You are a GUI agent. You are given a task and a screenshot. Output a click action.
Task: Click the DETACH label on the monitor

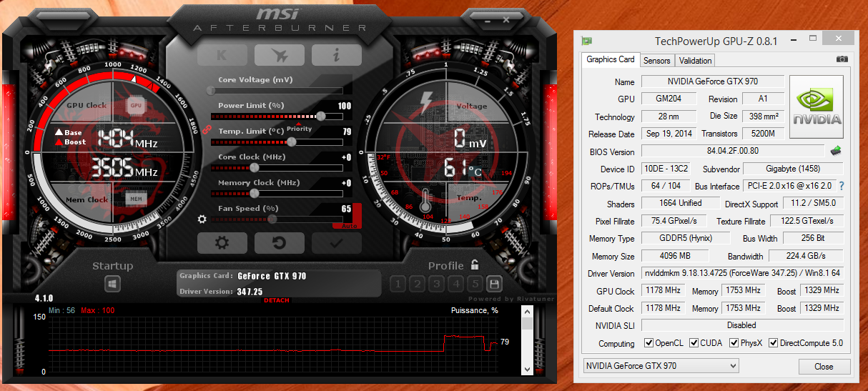[277, 300]
